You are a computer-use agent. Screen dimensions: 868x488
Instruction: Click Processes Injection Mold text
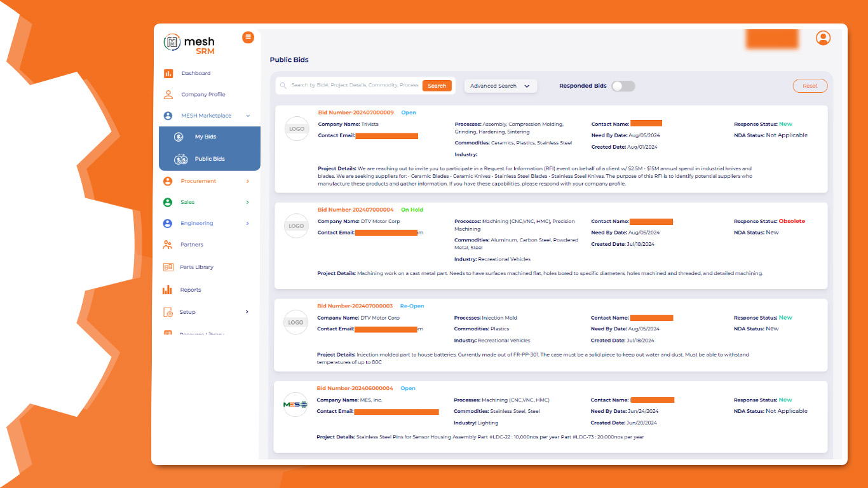pos(485,318)
